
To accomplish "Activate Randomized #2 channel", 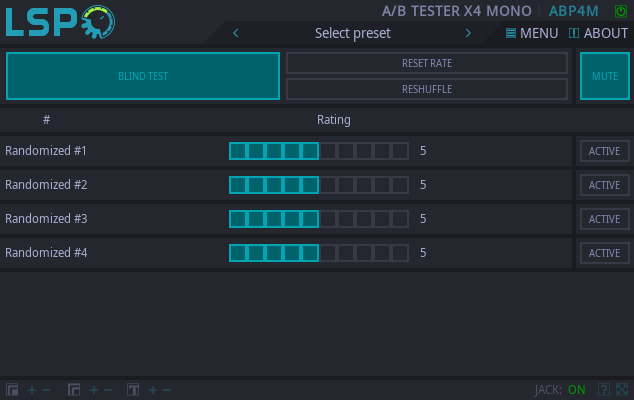I will pos(604,185).
